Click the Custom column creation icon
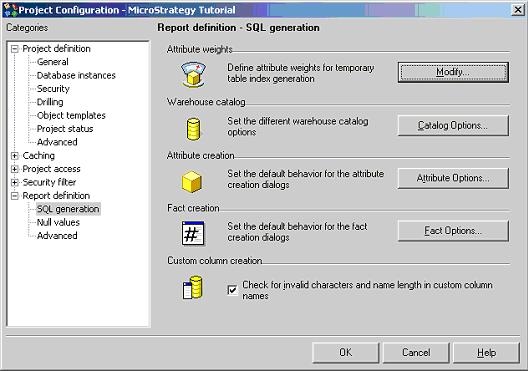Image resolution: width=528 pixels, height=371 pixels. pos(193,287)
